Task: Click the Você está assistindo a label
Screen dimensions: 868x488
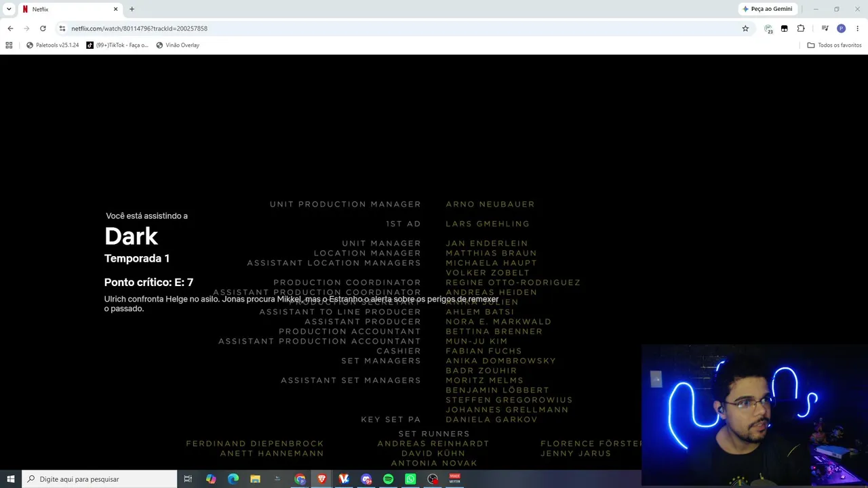Action: pos(146,216)
